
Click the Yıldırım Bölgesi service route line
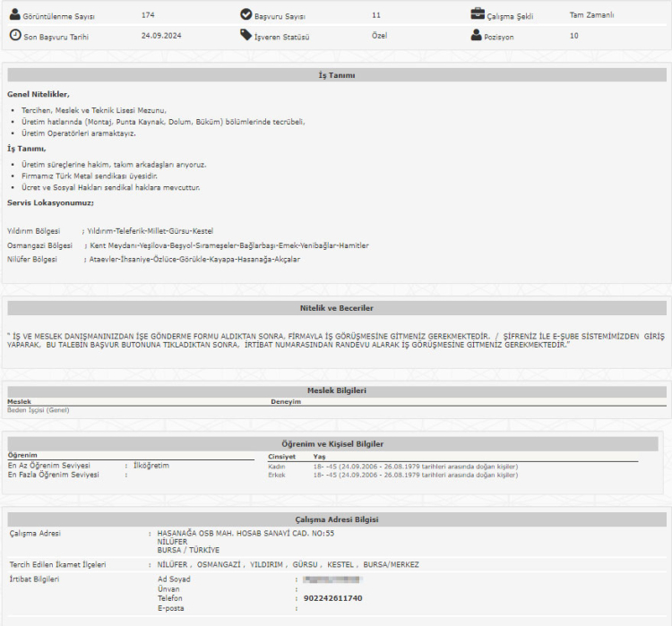click(110, 231)
